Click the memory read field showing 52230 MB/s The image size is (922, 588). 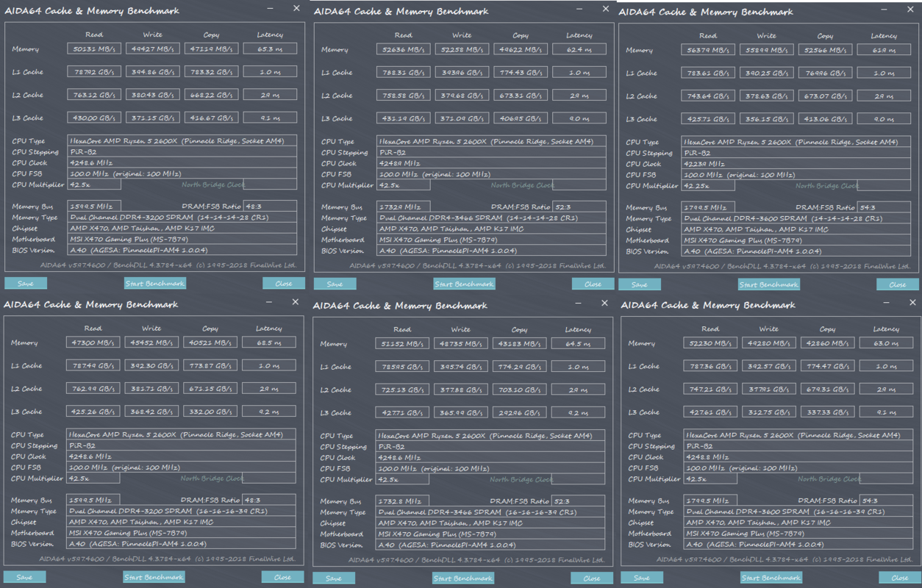coord(710,343)
